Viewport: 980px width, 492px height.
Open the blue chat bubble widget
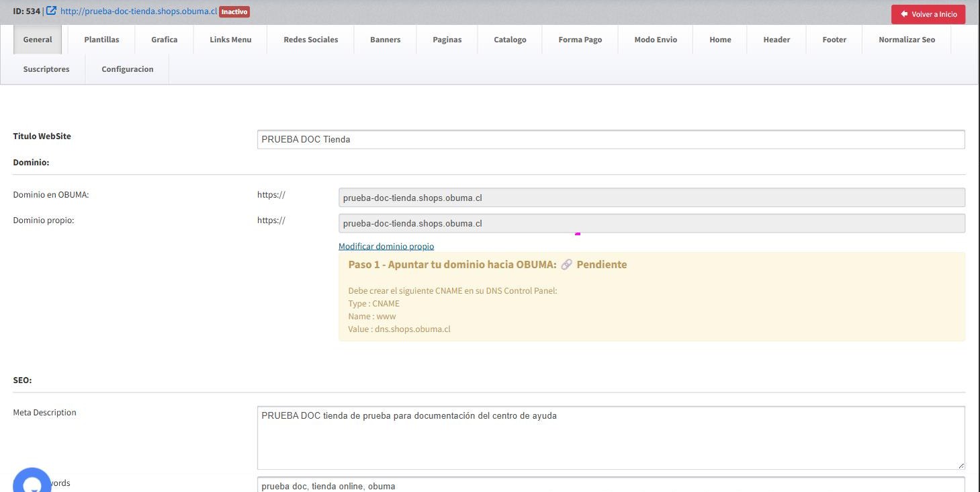click(32, 481)
